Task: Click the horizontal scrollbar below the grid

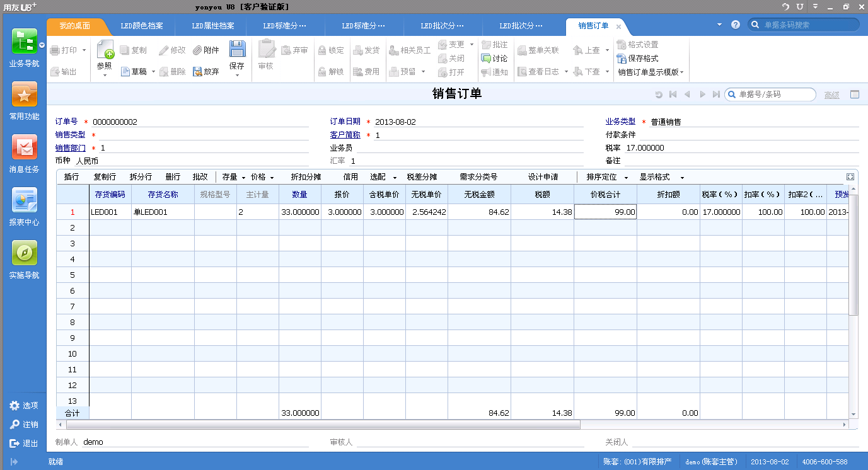Action: click(x=315, y=425)
